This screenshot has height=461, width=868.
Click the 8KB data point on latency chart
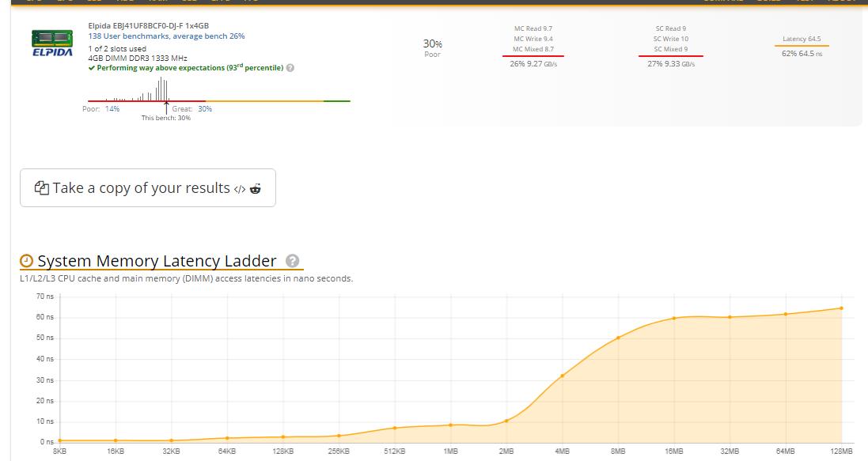[x=60, y=440]
